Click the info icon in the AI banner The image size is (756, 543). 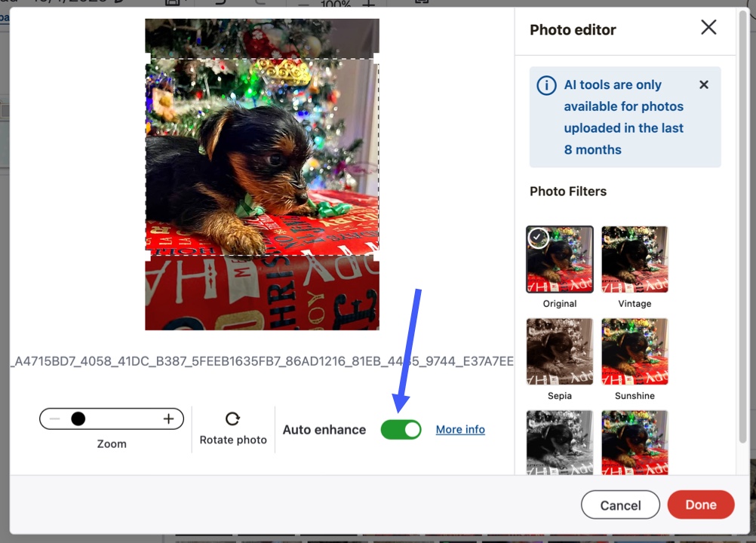546,85
